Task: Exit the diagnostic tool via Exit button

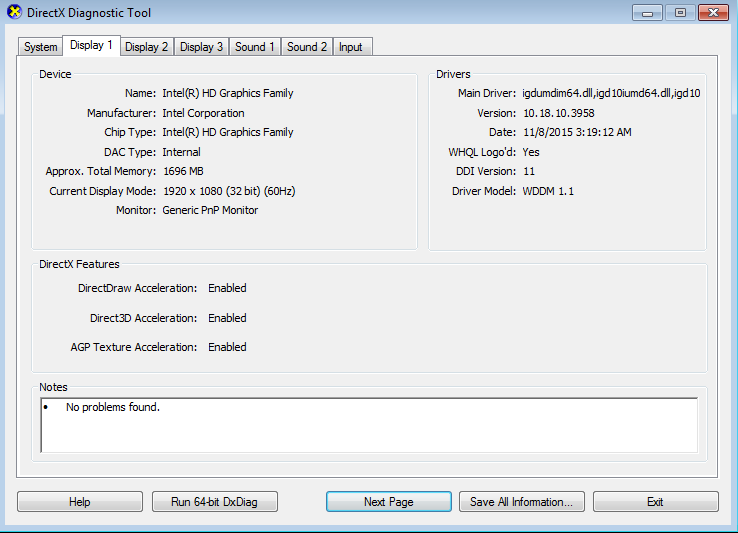Action: [x=655, y=502]
